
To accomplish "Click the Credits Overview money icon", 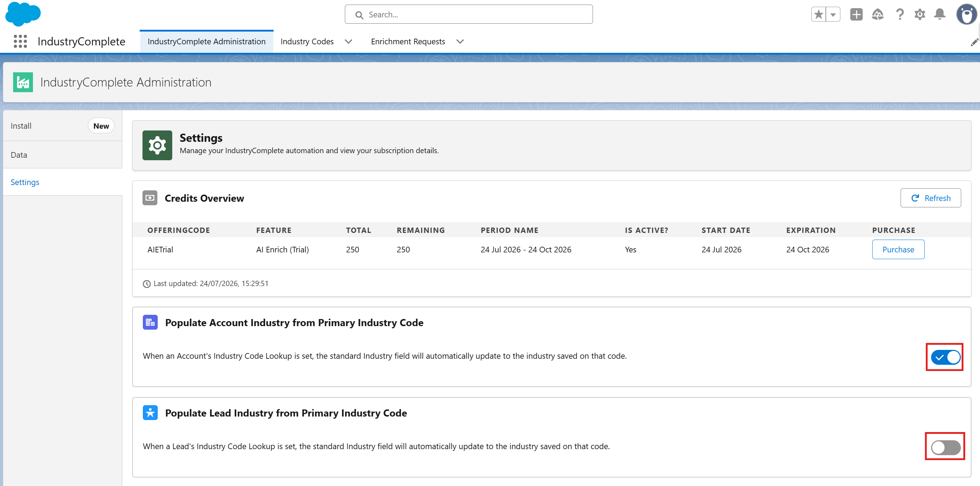I will [x=150, y=198].
